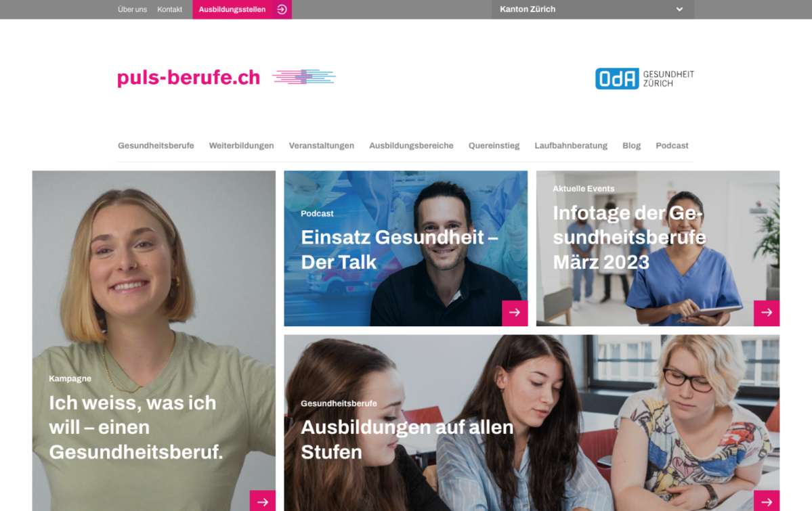Viewport: 812px width, 511px height.
Task: Click the arrow icon on the Infotage card
Action: pos(767,313)
